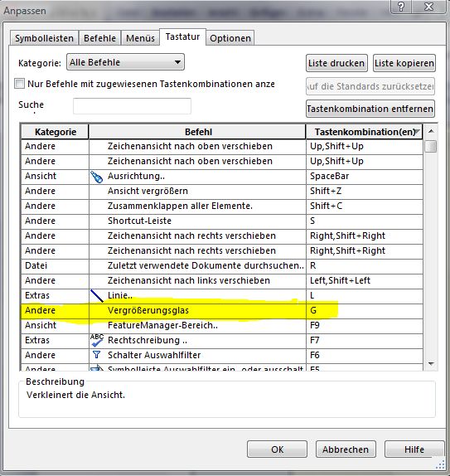
Task: Switch to the Symbolleisten tab
Action: (44, 38)
